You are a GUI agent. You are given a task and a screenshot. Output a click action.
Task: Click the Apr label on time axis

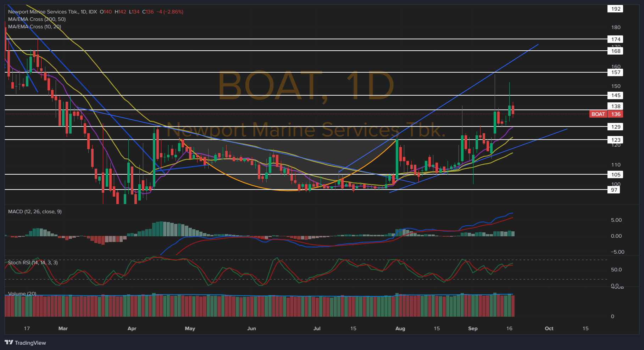coord(132,328)
